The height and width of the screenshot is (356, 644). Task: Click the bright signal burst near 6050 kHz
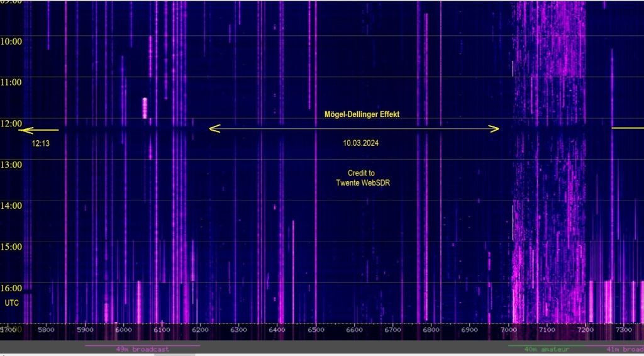coord(145,108)
